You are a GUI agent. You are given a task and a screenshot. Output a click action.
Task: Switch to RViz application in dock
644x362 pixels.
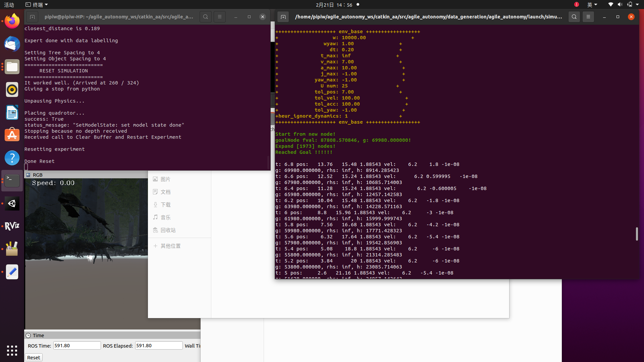12,226
